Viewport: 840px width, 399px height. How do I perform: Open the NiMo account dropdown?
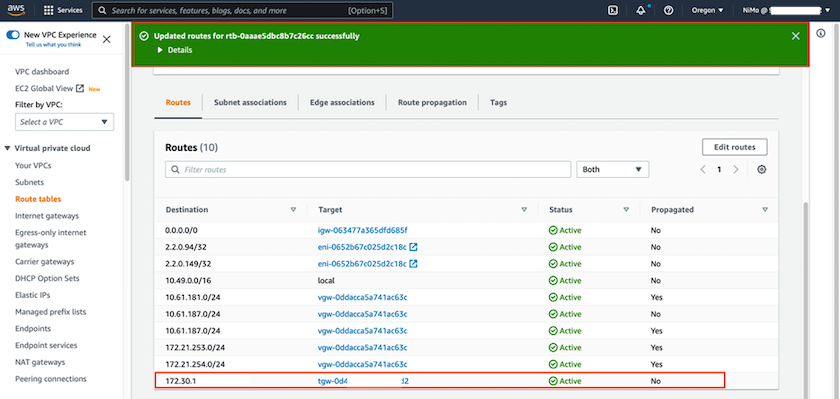click(785, 10)
